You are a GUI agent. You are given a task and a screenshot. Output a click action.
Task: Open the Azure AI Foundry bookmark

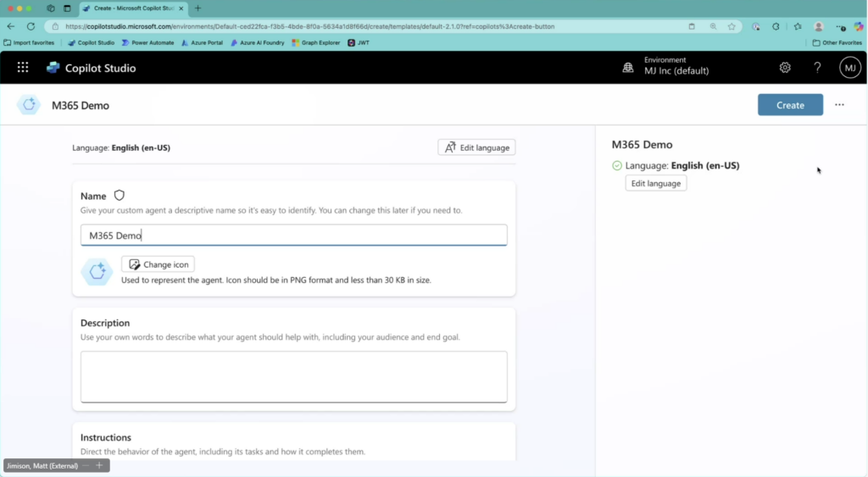[x=257, y=42]
